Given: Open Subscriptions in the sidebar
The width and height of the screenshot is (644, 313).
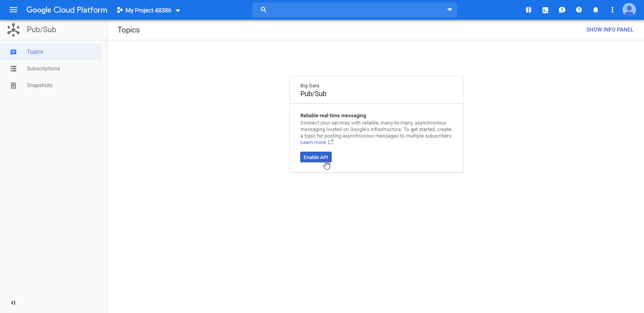Looking at the screenshot, I should [51, 69].
